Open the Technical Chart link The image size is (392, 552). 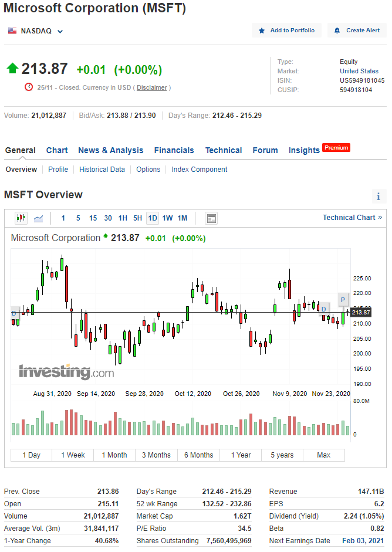point(352,218)
